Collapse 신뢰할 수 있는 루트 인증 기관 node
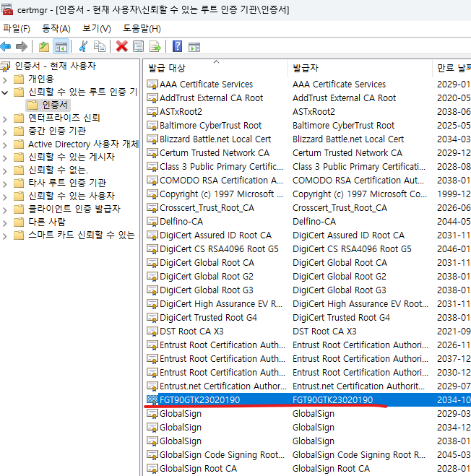 (x=5, y=92)
